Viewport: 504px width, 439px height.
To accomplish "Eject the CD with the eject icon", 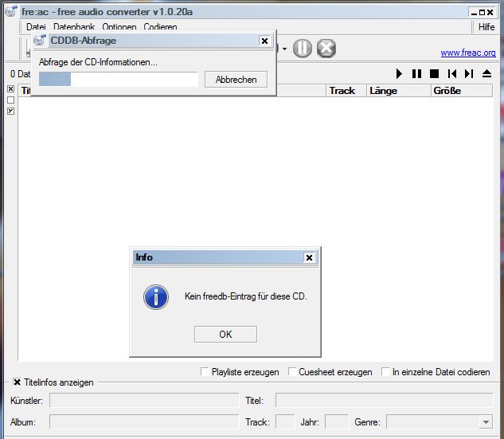I will (x=487, y=73).
